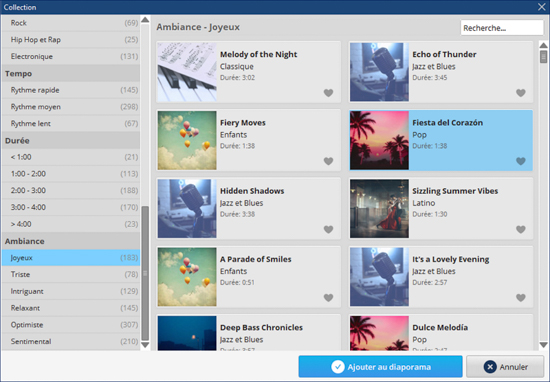
Task: Favorite the Echo of Thunder track
Action: point(521,93)
